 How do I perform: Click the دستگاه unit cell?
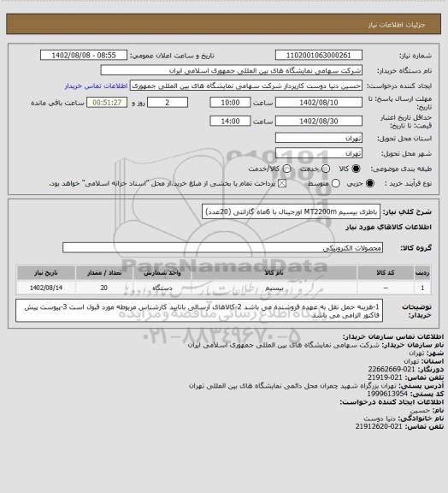(162, 288)
